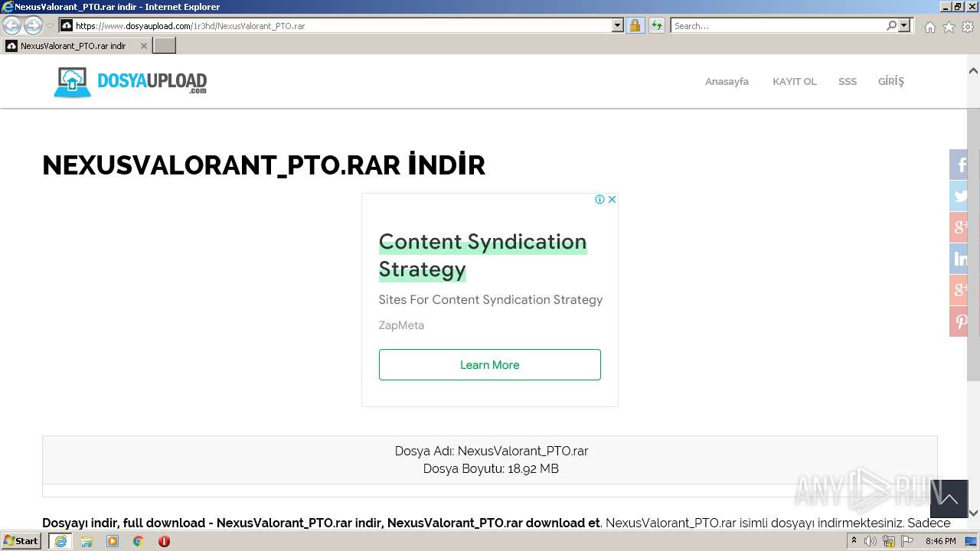Click the security lock icon
The image size is (980, 551).
(x=635, y=26)
